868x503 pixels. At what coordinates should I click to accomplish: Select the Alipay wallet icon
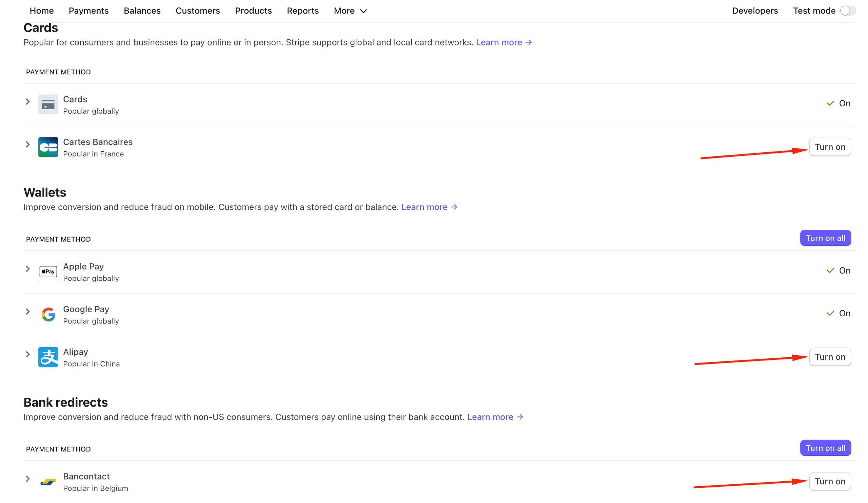tap(48, 357)
